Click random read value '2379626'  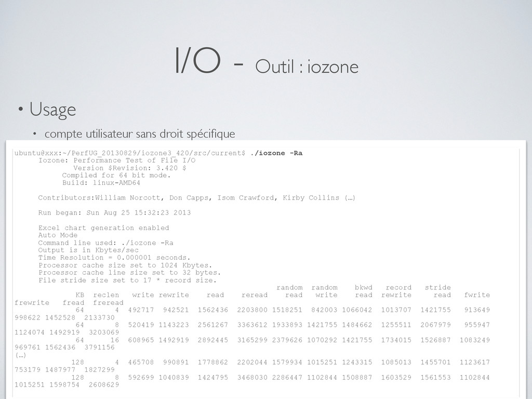point(287,340)
